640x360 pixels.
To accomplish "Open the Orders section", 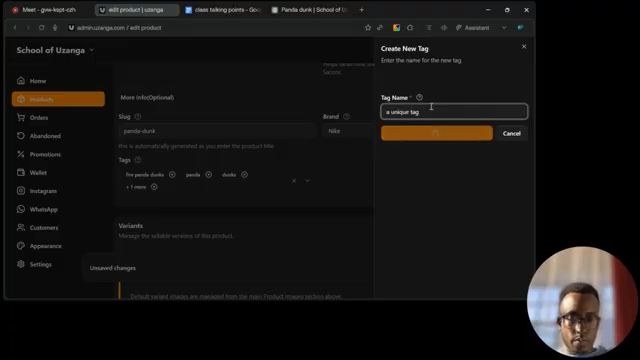I will point(38,118).
